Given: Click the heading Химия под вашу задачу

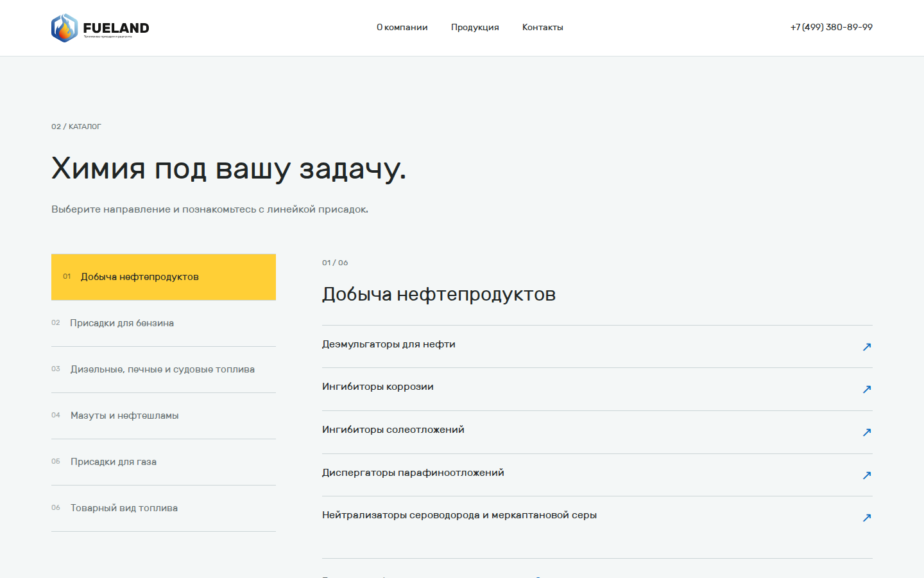Looking at the screenshot, I should 228,169.
